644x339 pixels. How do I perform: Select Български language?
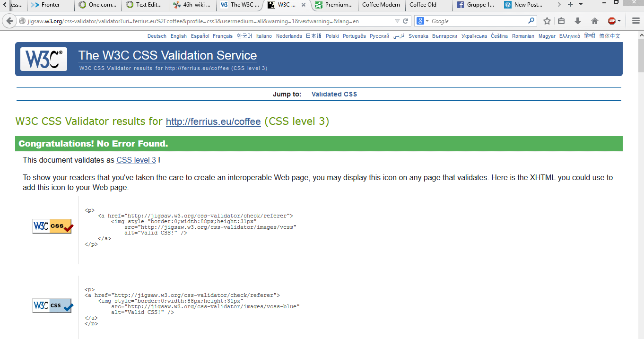click(x=444, y=36)
